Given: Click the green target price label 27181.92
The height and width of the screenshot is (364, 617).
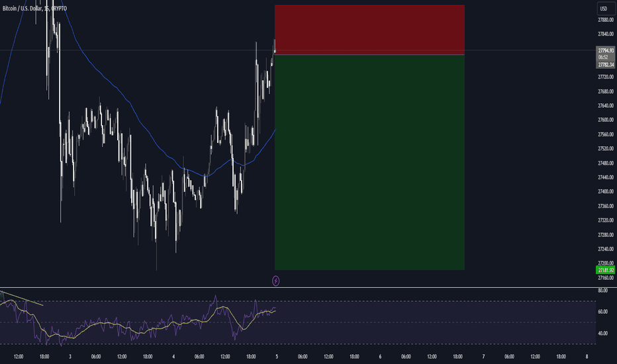Looking at the screenshot, I should pyautogui.click(x=606, y=270).
